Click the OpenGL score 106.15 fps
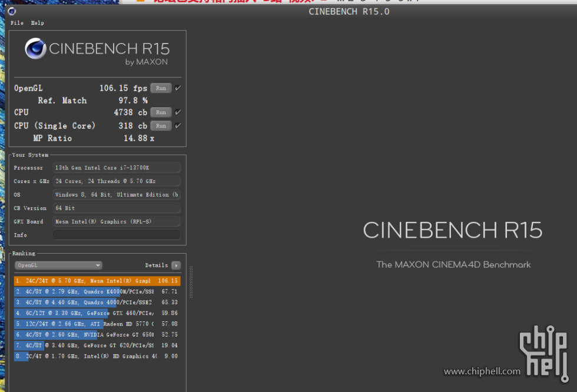Viewport: 577px width, 392px height. point(123,88)
